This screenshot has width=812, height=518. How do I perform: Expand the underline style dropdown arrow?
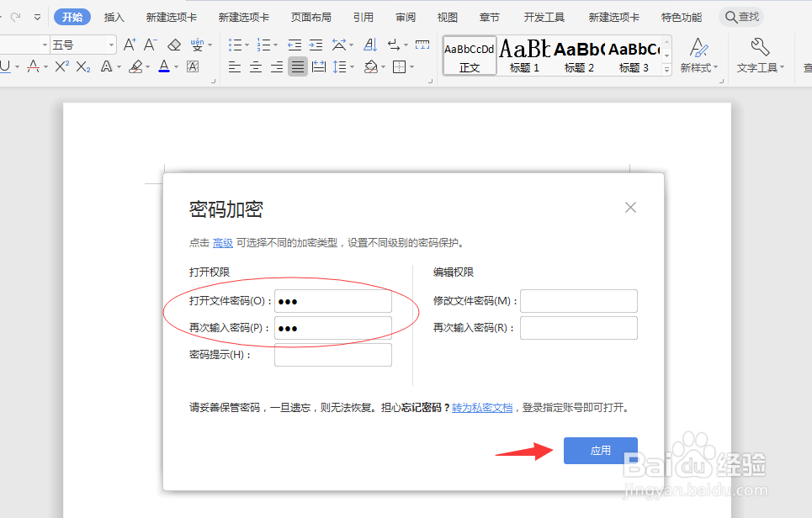pyautogui.click(x=17, y=66)
